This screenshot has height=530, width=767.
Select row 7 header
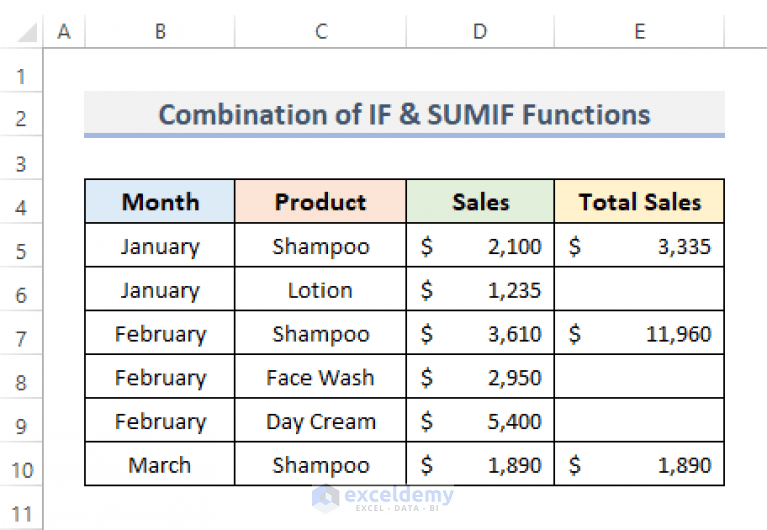21,333
